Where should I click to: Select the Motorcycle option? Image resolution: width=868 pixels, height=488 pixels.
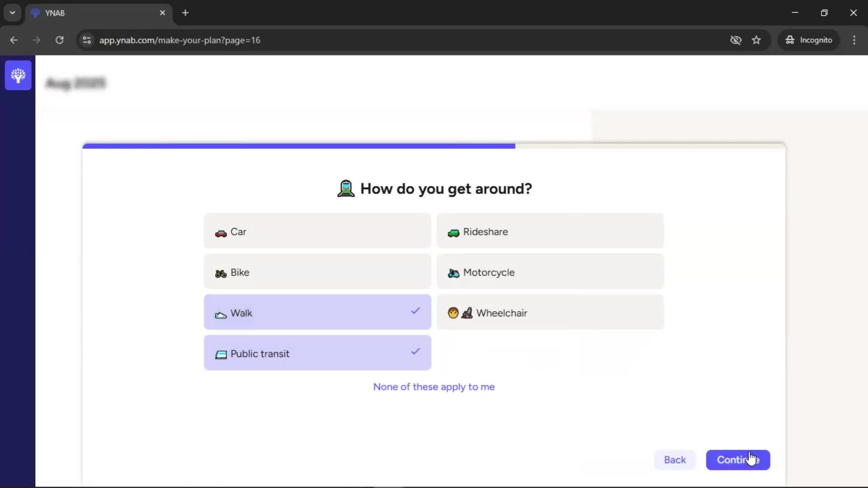550,272
